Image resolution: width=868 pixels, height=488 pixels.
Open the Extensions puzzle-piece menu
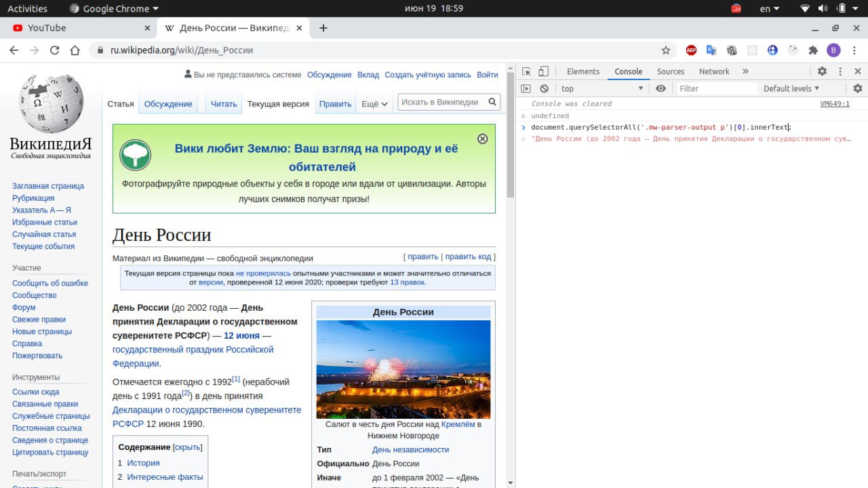(x=813, y=50)
